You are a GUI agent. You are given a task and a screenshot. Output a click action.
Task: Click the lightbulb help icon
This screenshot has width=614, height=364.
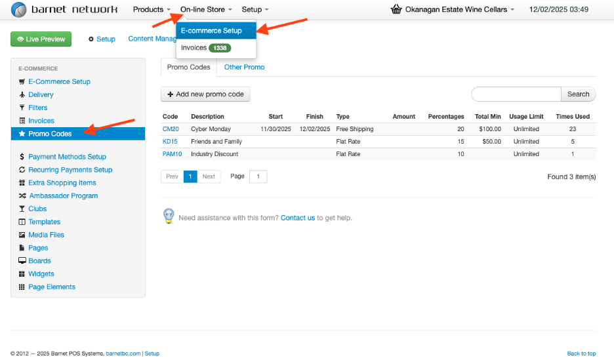coord(169,216)
